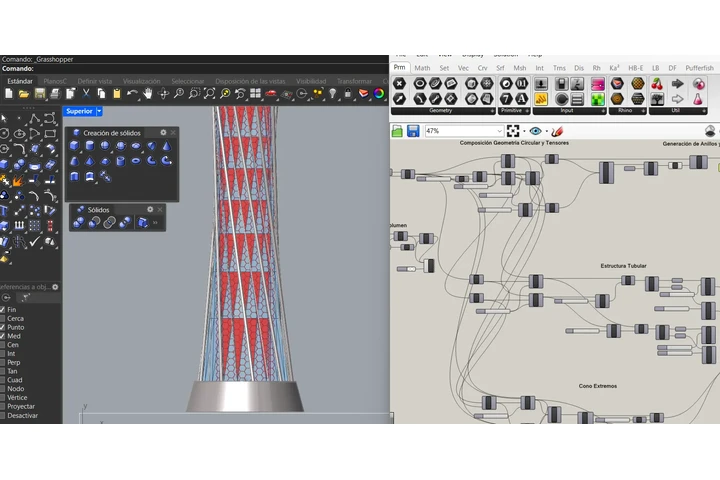Click the cherry icon in the Util group
This screenshot has height=480, width=720.
tap(656, 84)
